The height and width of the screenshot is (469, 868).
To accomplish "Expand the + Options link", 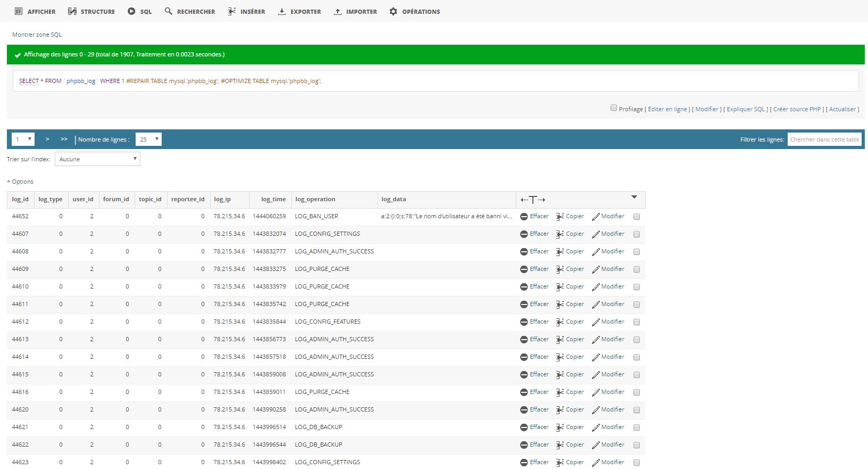I will pyautogui.click(x=20, y=182).
